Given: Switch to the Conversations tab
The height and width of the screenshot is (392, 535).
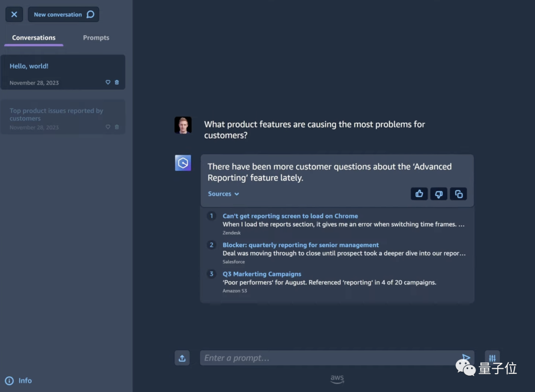Looking at the screenshot, I should coord(34,38).
